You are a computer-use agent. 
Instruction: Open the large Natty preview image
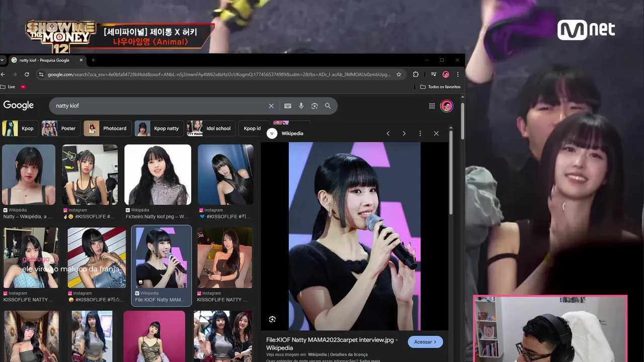354,236
